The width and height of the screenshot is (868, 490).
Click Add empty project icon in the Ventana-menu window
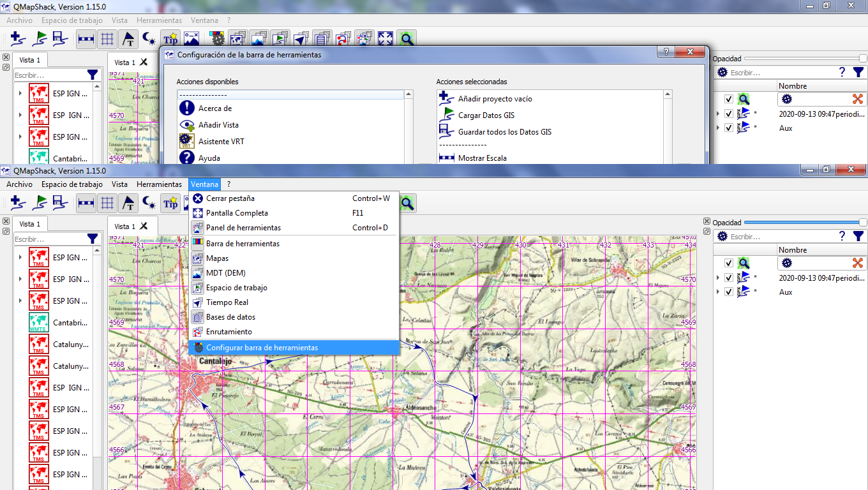point(19,203)
